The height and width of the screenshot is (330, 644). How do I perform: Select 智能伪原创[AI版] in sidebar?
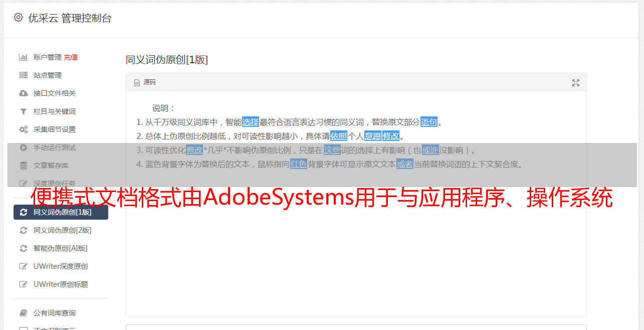(61, 248)
